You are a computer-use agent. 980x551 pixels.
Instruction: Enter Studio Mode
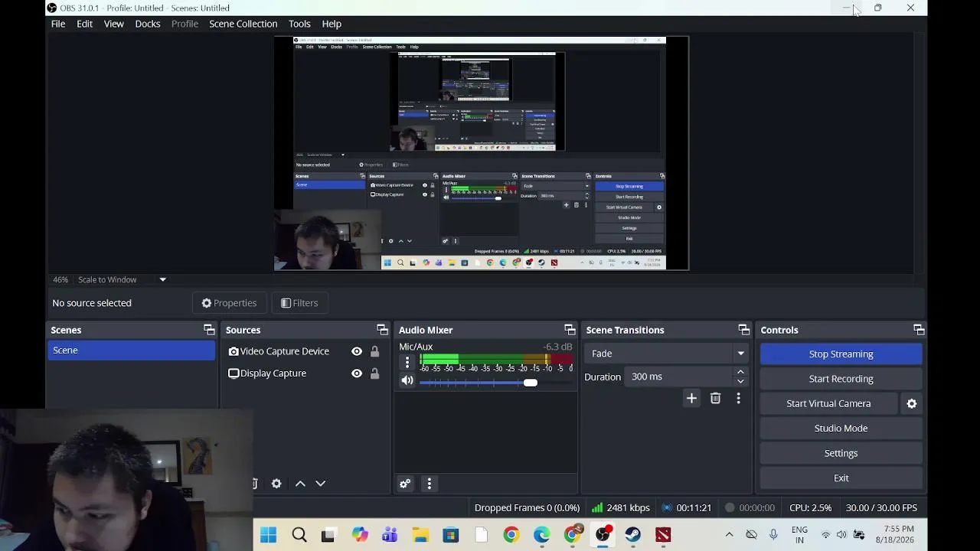pyautogui.click(x=841, y=429)
